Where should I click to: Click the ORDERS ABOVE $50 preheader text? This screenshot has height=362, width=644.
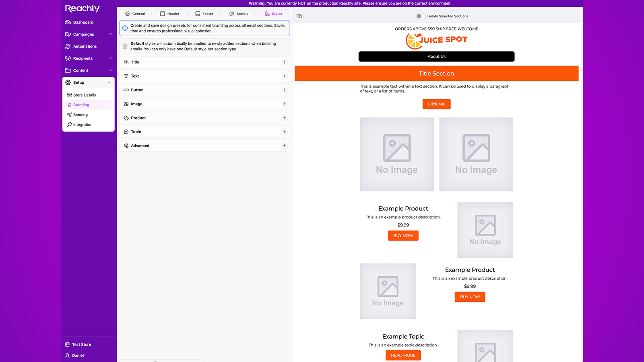pos(437,29)
